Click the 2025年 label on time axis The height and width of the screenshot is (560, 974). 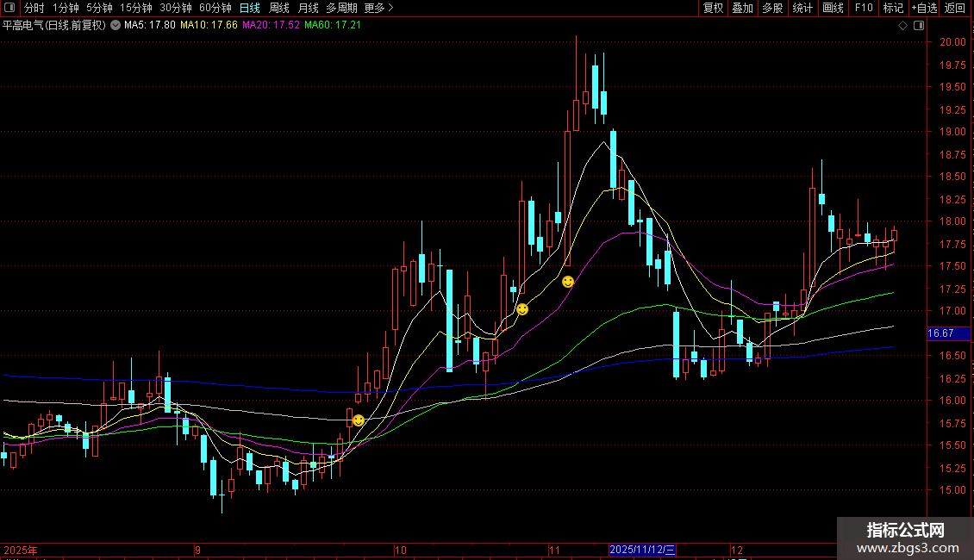click(x=21, y=550)
